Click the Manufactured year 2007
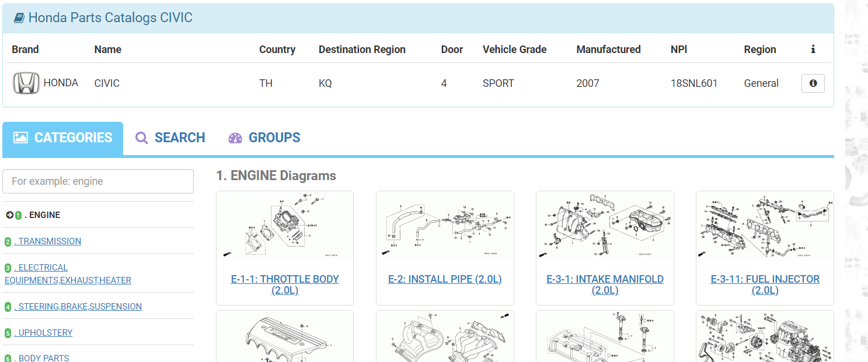Image resolution: width=868 pixels, height=362 pixels. click(x=588, y=83)
